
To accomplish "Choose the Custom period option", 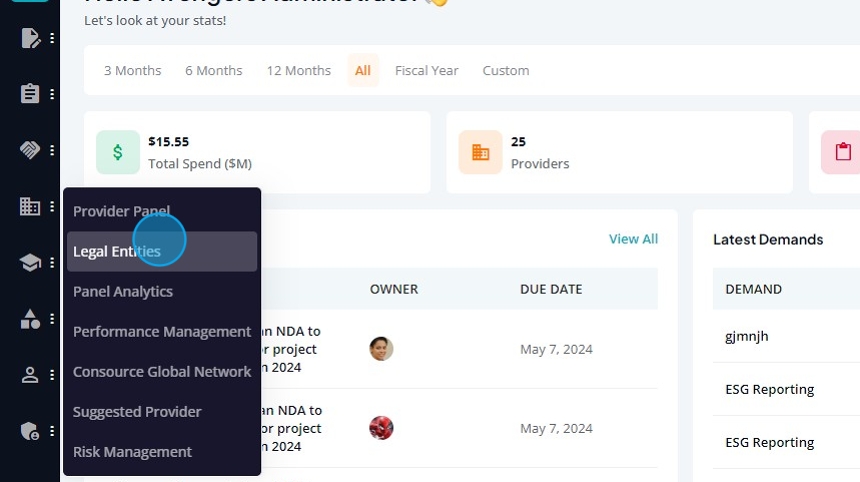I will pos(506,70).
